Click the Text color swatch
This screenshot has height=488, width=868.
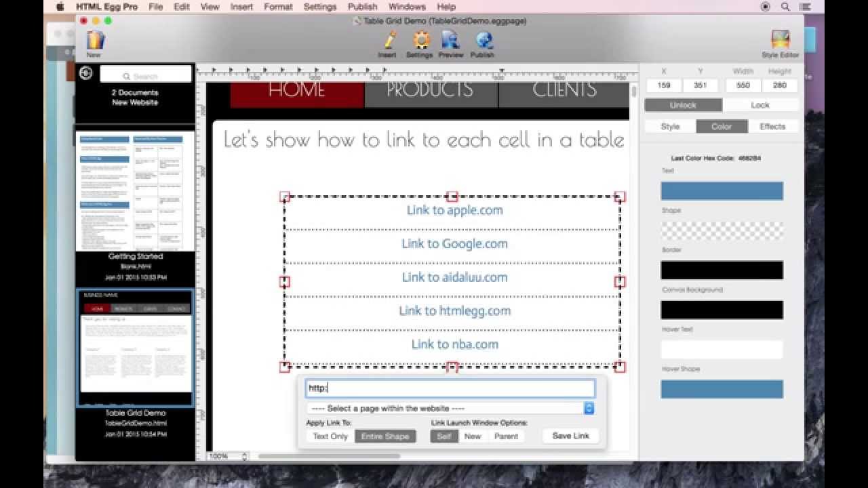click(722, 190)
